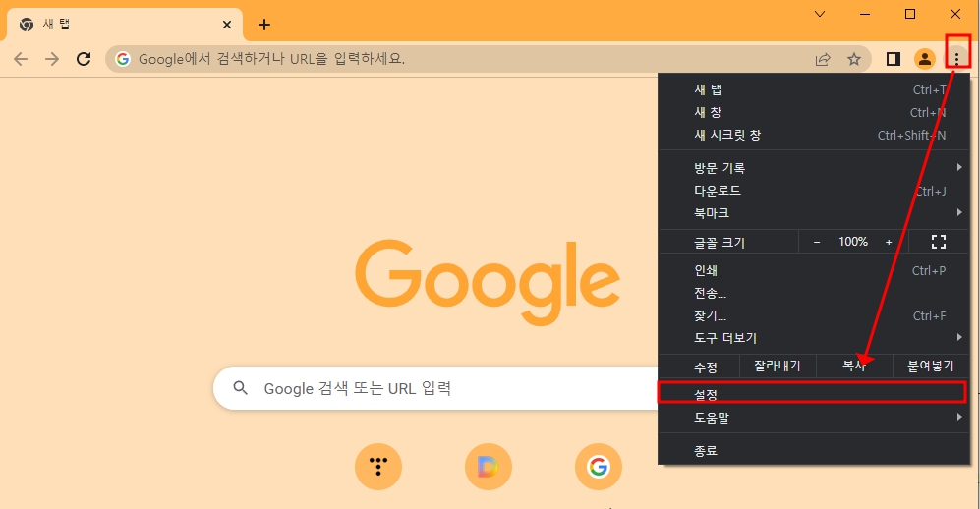Viewport: 980px width, 509px height.
Task: Open the Google G shortcut tile
Action: point(599,467)
